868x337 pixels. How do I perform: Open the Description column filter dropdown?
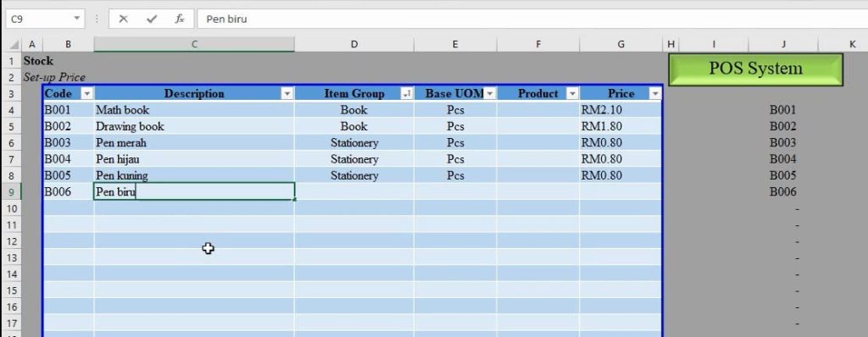tap(287, 93)
